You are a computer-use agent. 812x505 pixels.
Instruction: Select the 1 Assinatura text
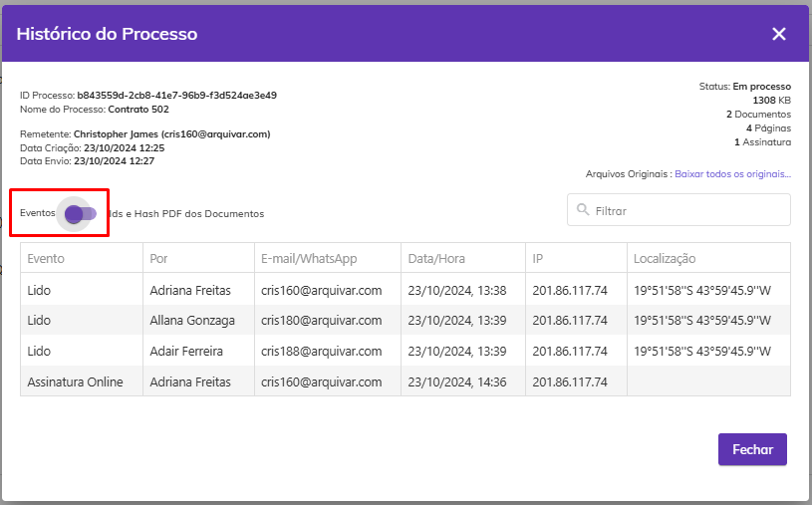click(x=762, y=141)
